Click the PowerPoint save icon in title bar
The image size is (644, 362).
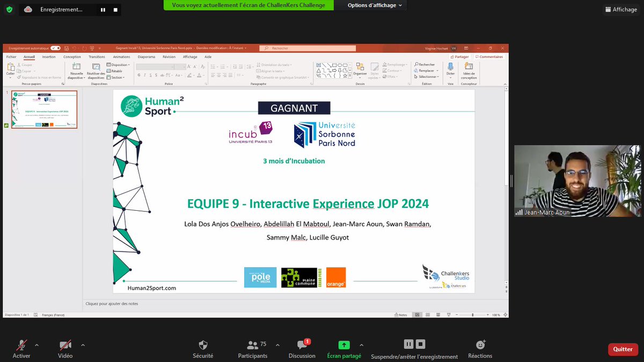pos(65,48)
